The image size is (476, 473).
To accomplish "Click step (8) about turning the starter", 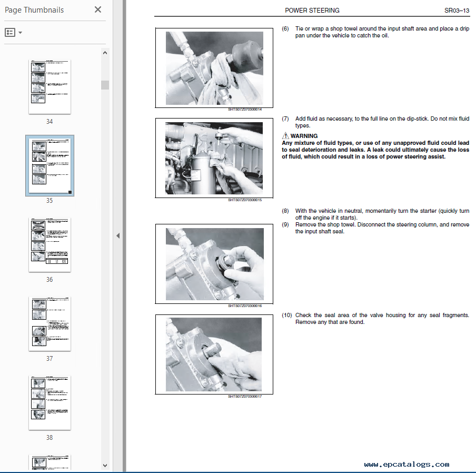I will coord(375,214).
